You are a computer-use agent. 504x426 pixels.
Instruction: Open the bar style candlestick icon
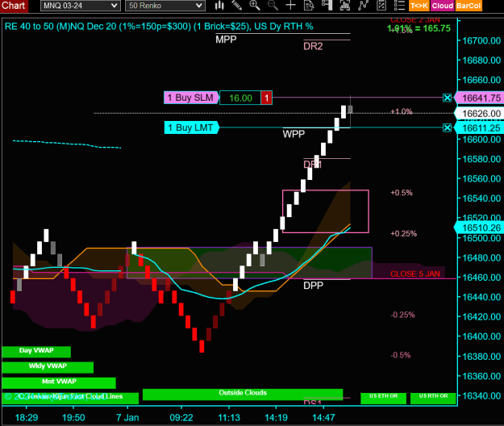[219, 6]
